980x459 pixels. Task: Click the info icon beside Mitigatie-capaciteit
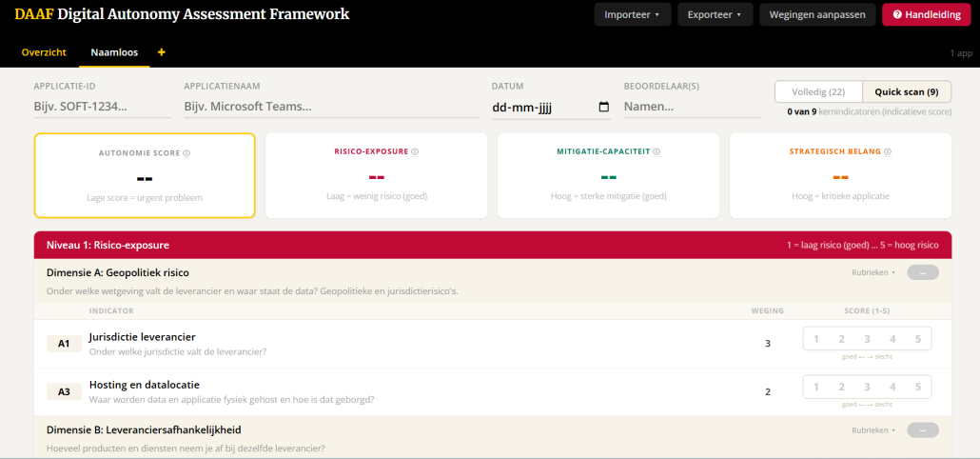tap(657, 151)
